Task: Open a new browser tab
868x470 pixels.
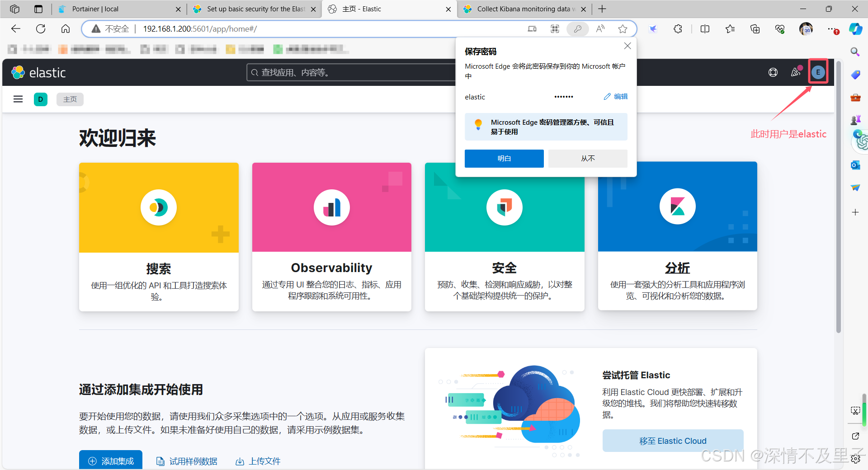Action: click(x=602, y=9)
